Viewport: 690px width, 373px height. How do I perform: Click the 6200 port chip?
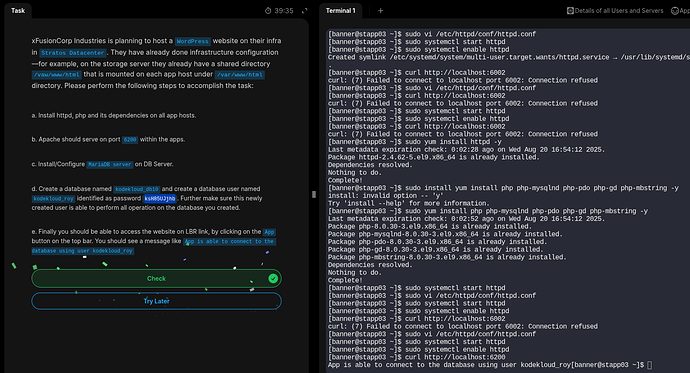pyautogui.click(x=130, y=140)
